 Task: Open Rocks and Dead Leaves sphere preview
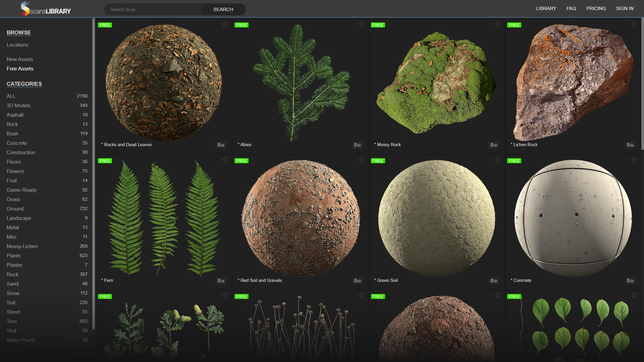pos(164,82)
